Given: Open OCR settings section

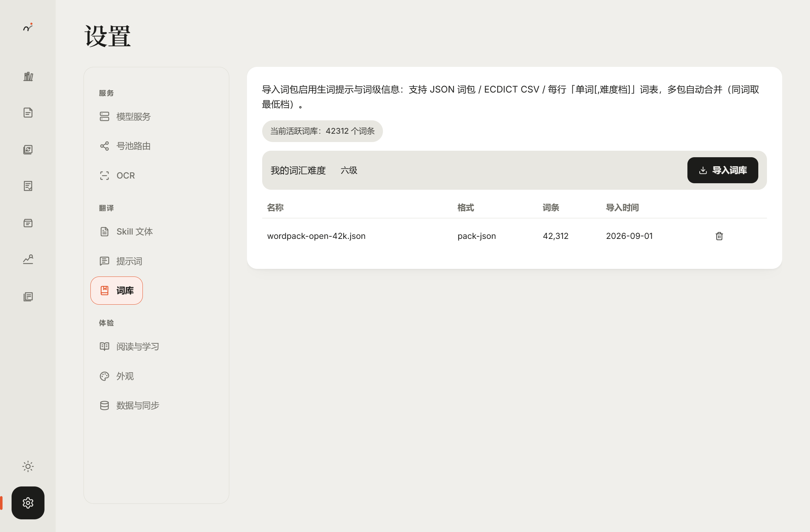Looking at the screenshot, I should point(117,176).
